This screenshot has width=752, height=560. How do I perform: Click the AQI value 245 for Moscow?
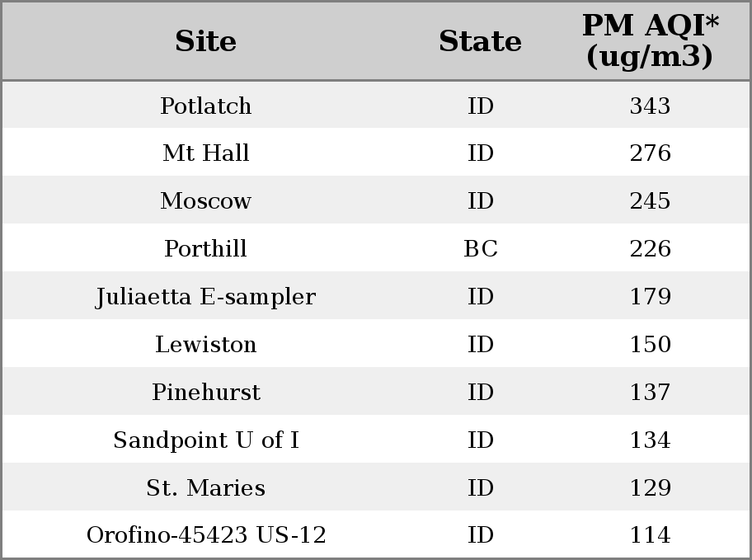point(651,200)
